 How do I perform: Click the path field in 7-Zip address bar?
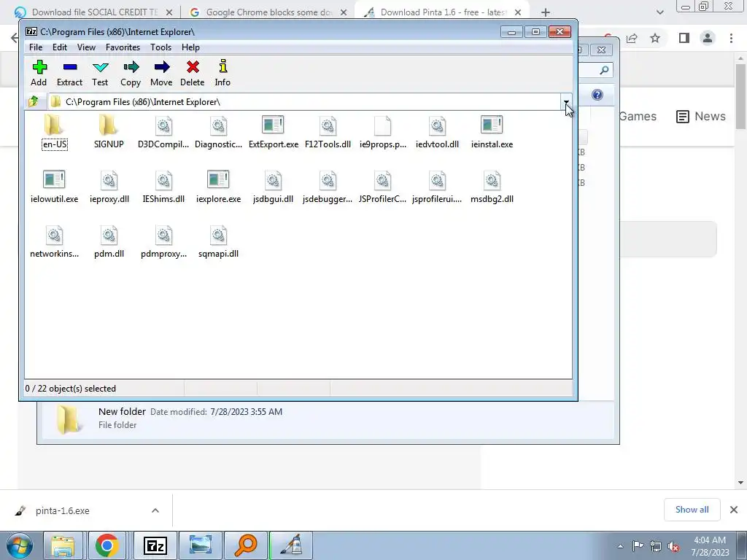(x=305, y=101)
